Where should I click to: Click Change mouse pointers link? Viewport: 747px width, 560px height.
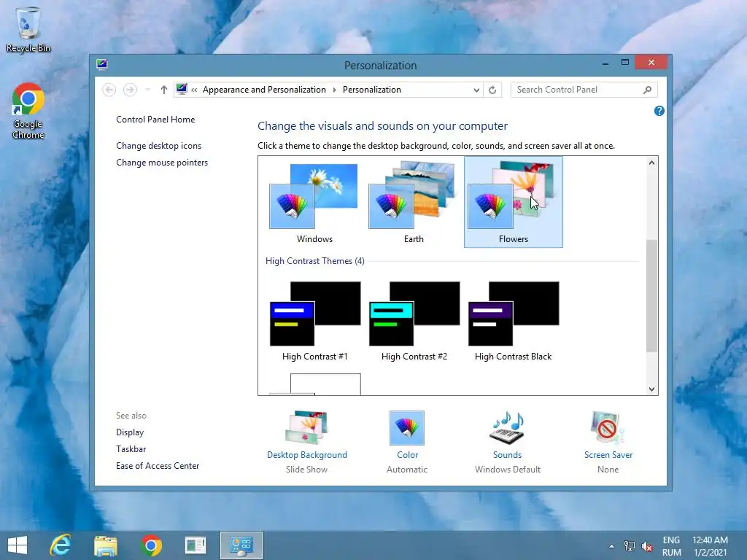pyautogui.click(x=162, y=163)
